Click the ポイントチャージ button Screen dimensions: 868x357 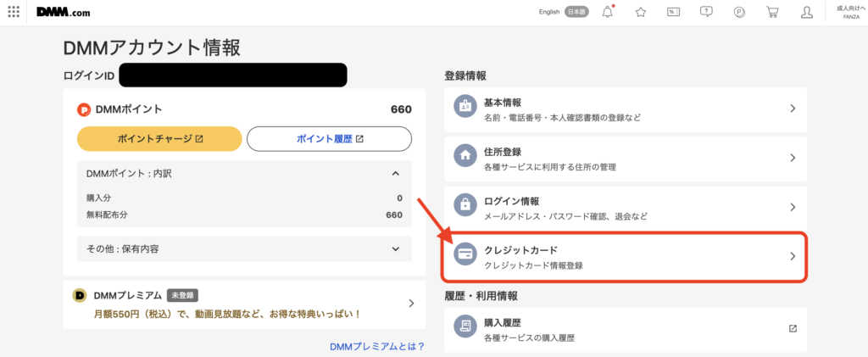[159, 138]
